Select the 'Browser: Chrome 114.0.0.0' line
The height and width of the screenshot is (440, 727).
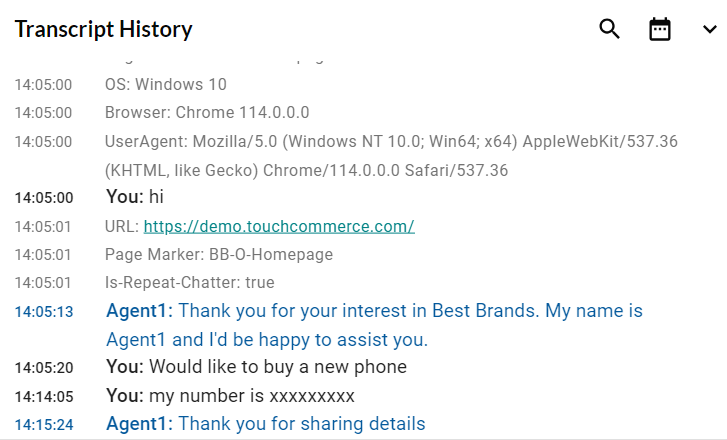click(x=207, y=112)
